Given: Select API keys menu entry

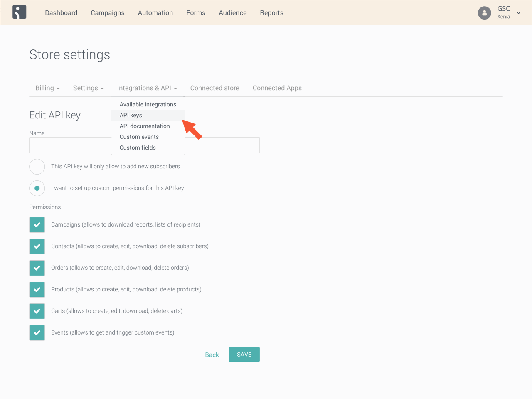Looking at the screenshot, I should click(131, 116).
